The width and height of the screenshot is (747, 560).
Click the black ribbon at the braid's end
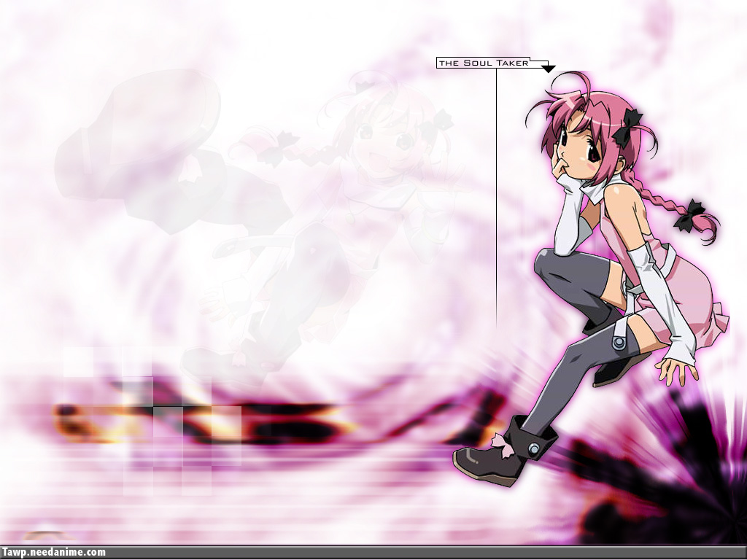click(x=689, y=214)
